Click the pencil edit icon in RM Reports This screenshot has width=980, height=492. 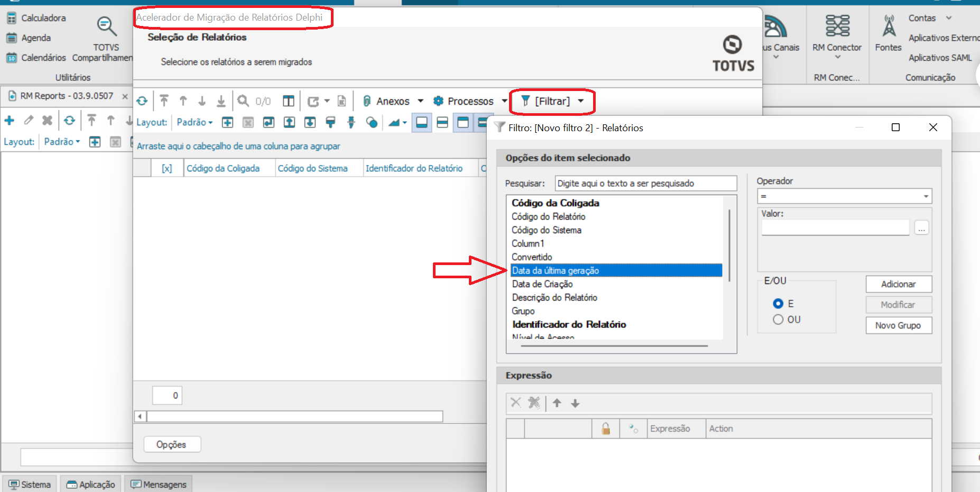point(29,120)
